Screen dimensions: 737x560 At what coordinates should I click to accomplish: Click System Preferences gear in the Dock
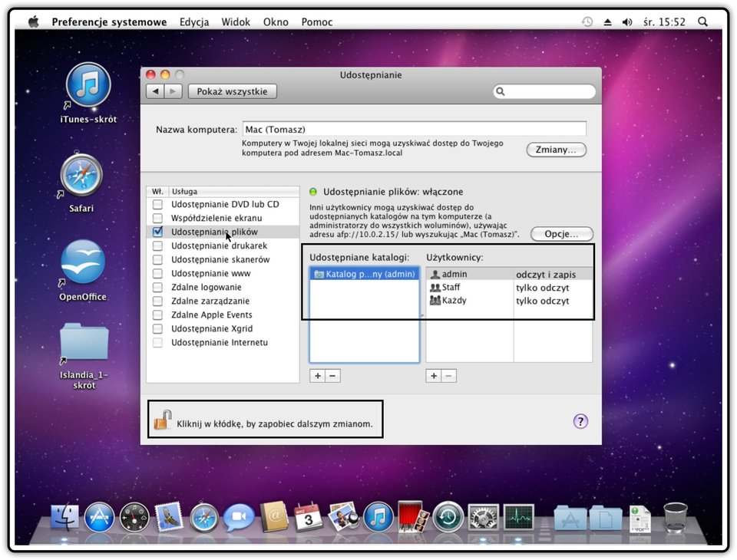tap(483, 518)
